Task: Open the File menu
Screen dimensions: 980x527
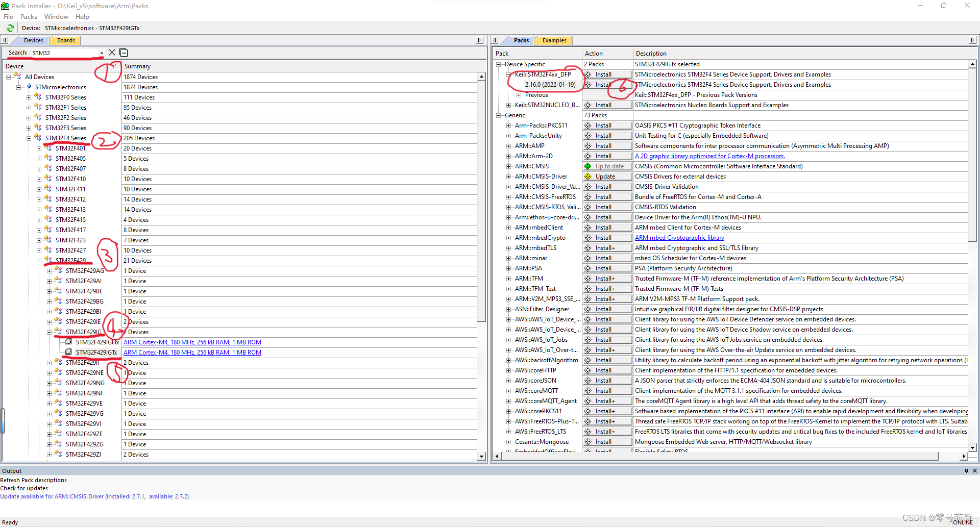Action: (x=8, y=17)
